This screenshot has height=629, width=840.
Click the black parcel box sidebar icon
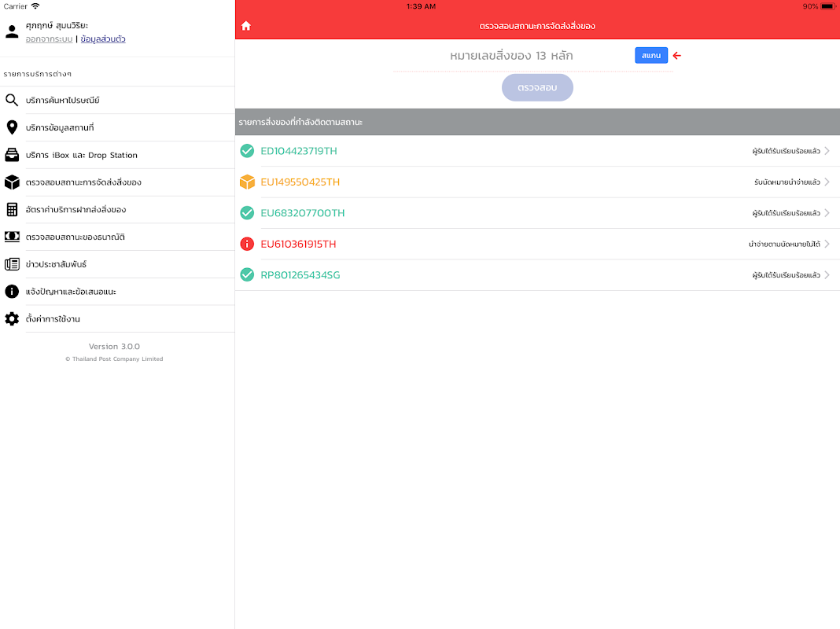pyautogui.click(x=12, y=182)
